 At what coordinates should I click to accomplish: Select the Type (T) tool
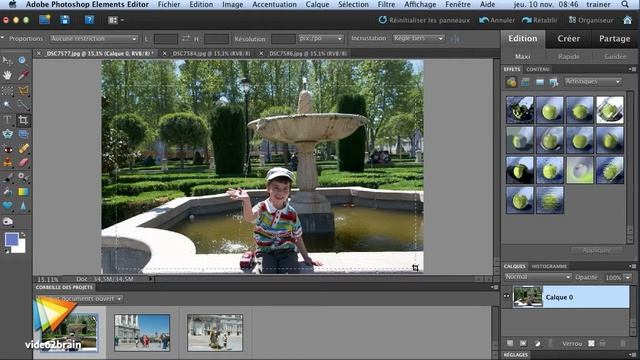click(7, 120)
